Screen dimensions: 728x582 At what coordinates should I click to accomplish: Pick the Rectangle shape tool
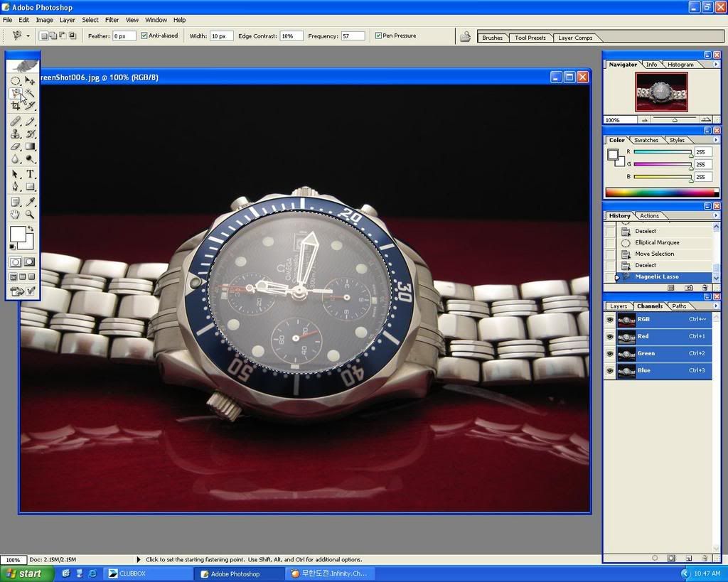(30, 187)
